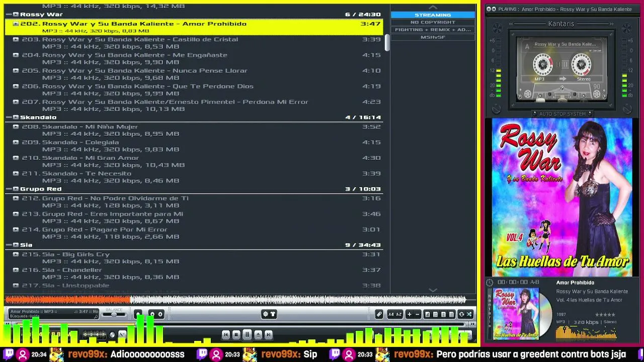644x362 pixels.
Task: Click the Grupo Red group header name
Action: coord(41,189)
